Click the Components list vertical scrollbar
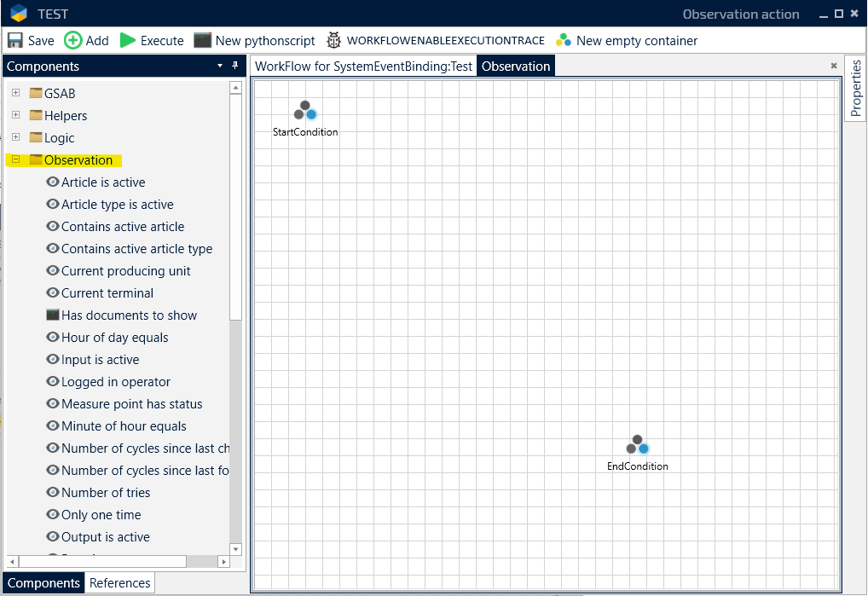868x596 pixels. 235,256
